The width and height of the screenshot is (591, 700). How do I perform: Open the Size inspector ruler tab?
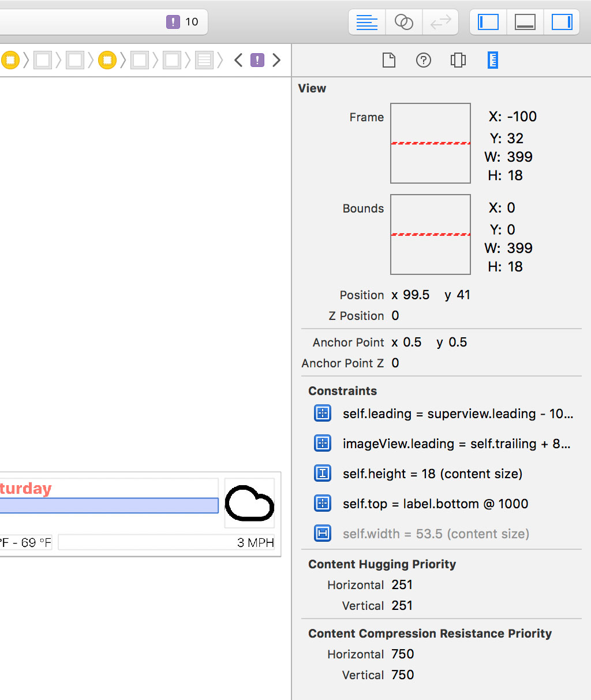pos(492,60)
